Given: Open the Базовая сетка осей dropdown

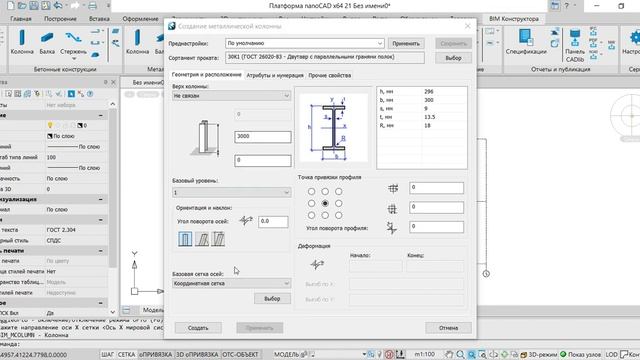Looking at the screenshot, I should coord(231,283).
